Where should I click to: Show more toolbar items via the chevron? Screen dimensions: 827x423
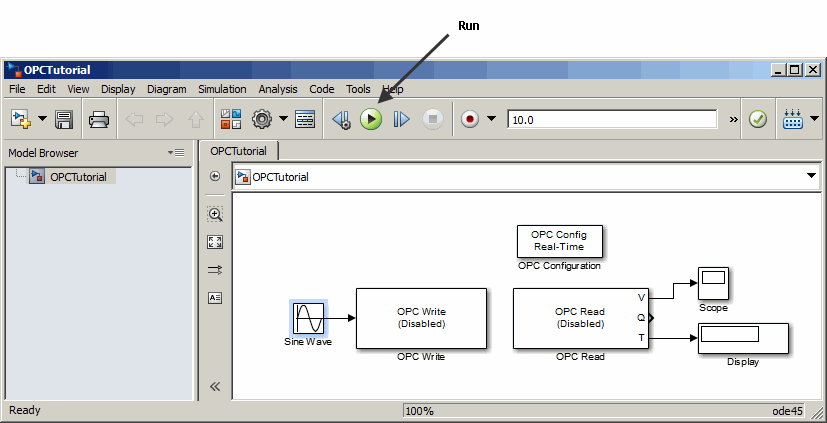pos(734,120)
